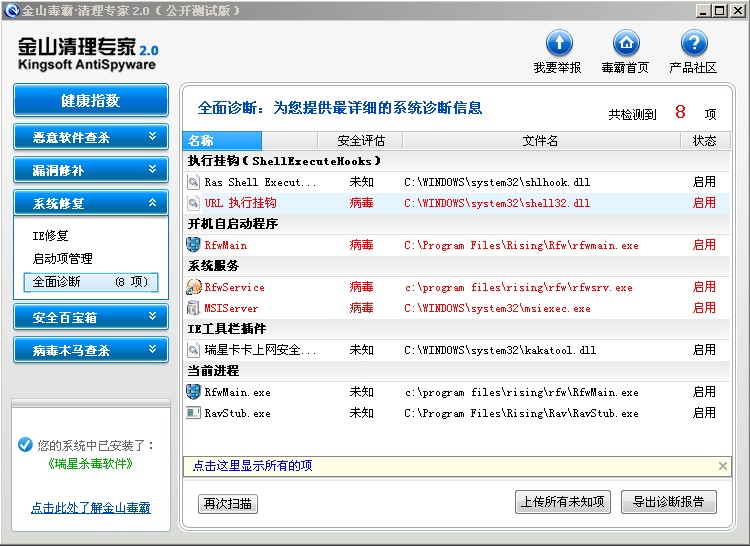This screenshot has width=750, height=546.
Task: Open the 点击此处了解金山毒霸 link
Action: [x=91, y=507]
